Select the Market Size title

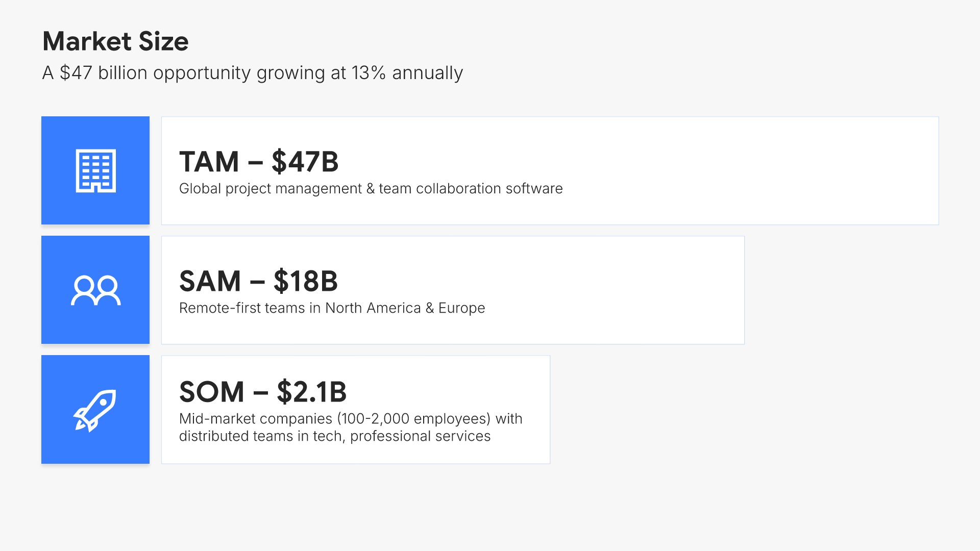pos(115,41)
